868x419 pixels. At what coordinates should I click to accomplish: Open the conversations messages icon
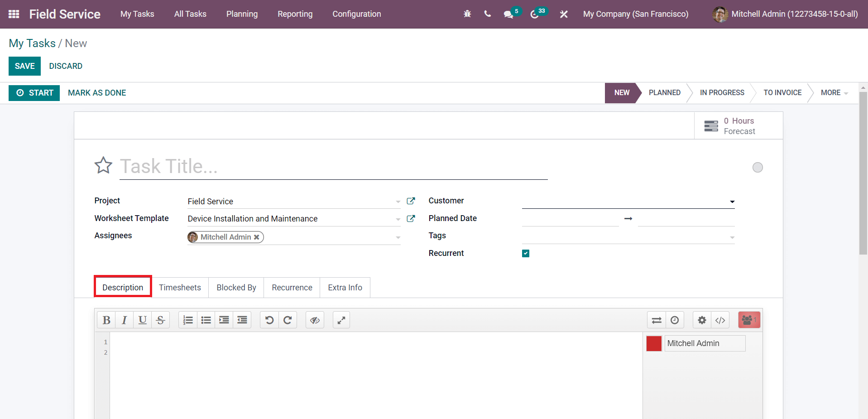pyautogui.click(x=508, y=14)
